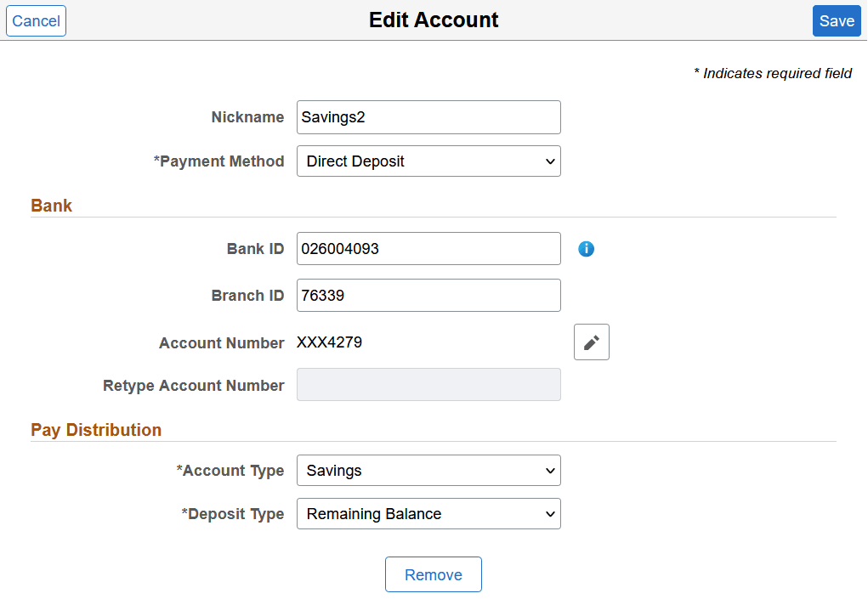
Task: Click the Nickname input showing Savings2
Action: 428,116
